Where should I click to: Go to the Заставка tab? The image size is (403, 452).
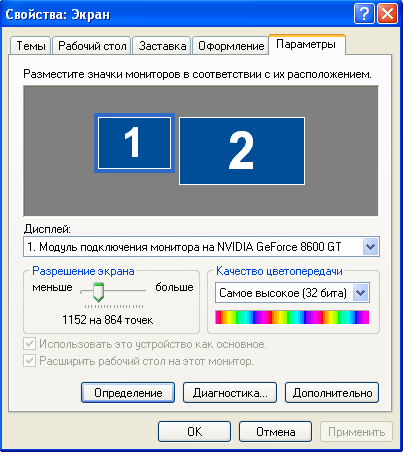[x=162, y=46]
